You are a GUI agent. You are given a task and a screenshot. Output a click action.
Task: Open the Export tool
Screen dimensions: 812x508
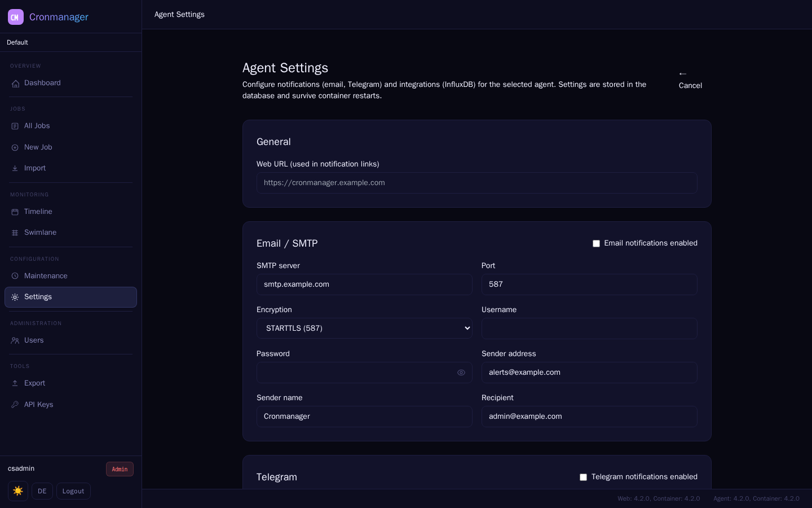tap(70, 383)
